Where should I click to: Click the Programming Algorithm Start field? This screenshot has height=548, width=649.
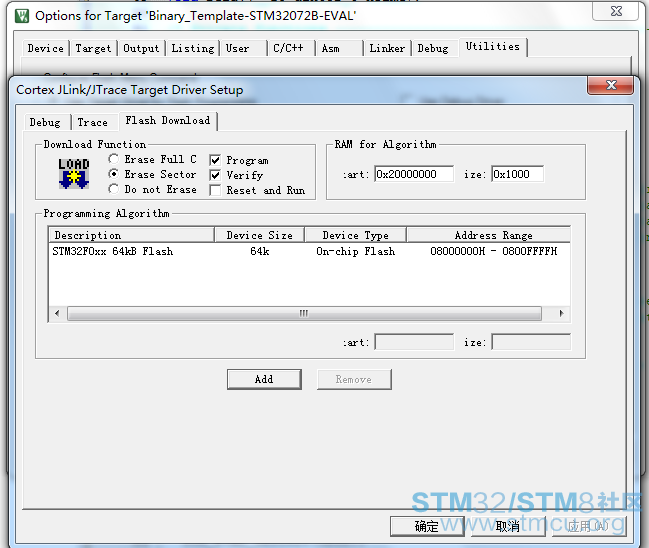point(414,342)
